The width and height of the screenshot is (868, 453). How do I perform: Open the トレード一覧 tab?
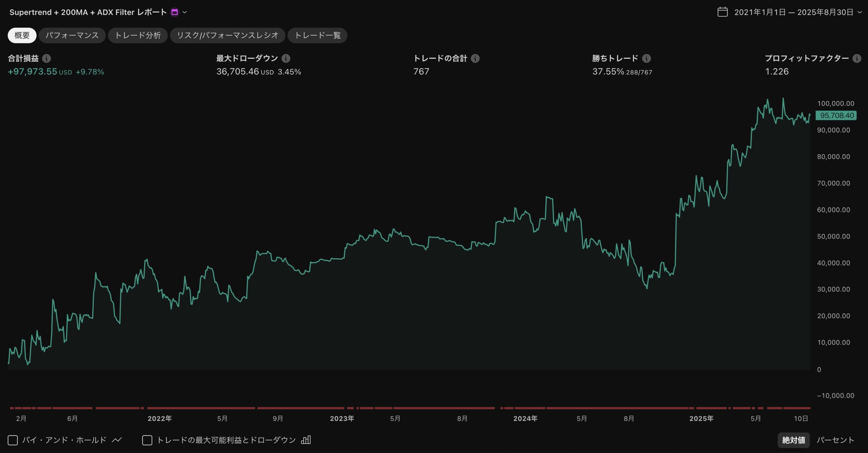(x=317, y=35)
